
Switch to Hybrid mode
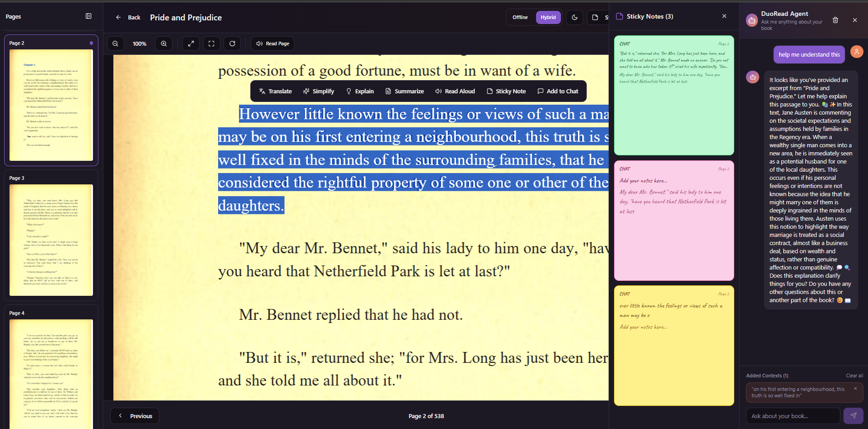pos(548,17)
